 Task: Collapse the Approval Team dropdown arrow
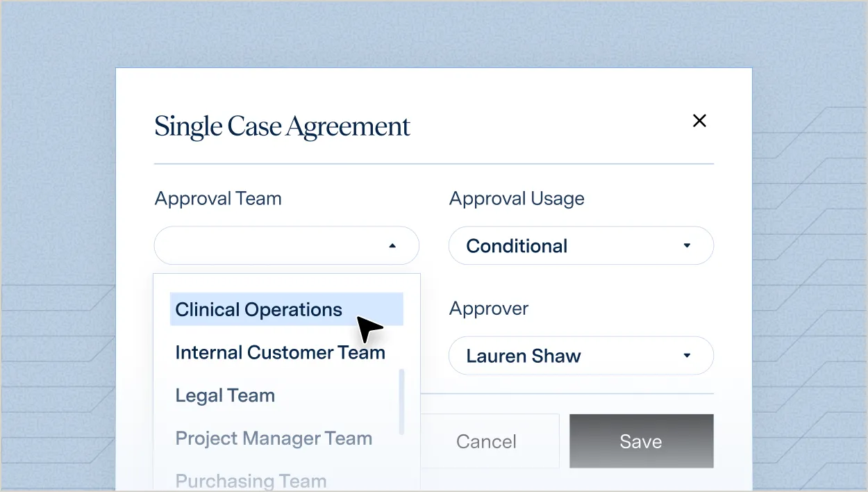click(392, 245)
